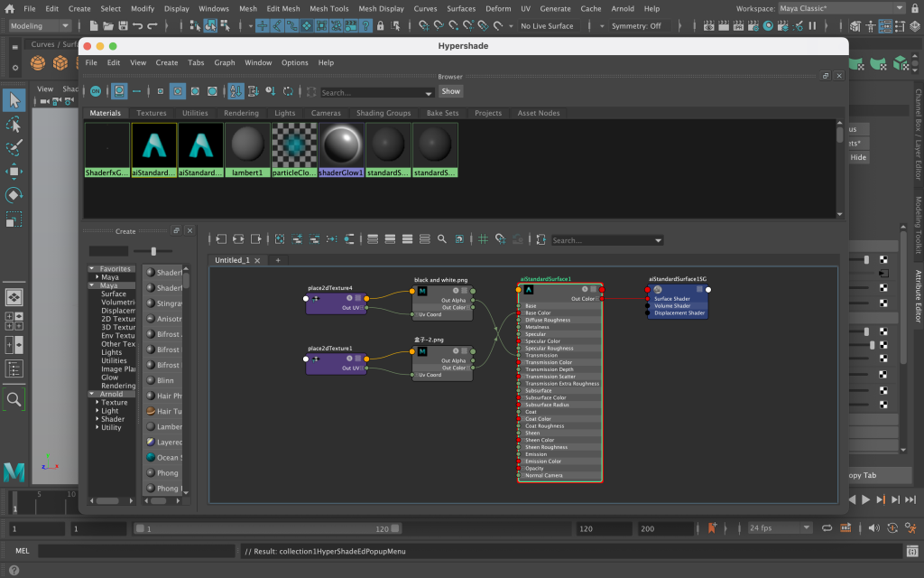Screen dimensions: 924x578
Task: Select the arrow Select tool in toolbox
Action: tap(14, 100)
